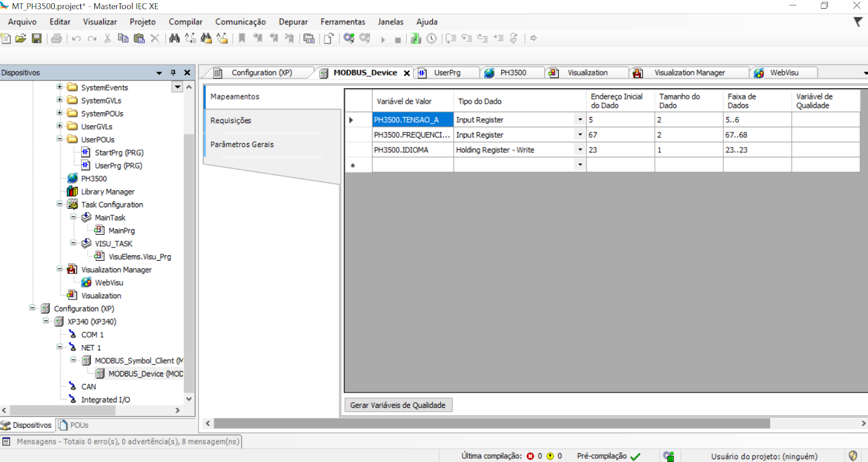Open a project with the folder icon
Image resolution: width=868 pixels, height=462 pixels.
21,39
